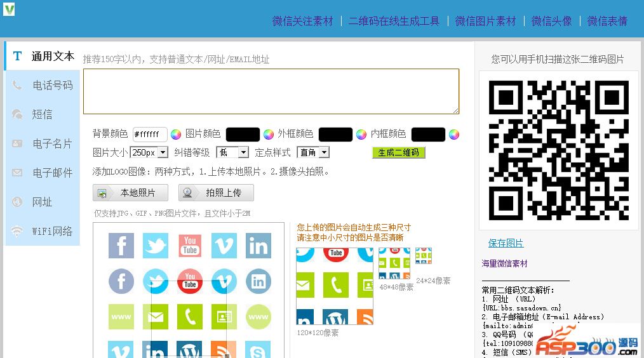Switch to the 电子邮件 tab
This screenshot has height=358, width=644.
(x=43, y=173)
